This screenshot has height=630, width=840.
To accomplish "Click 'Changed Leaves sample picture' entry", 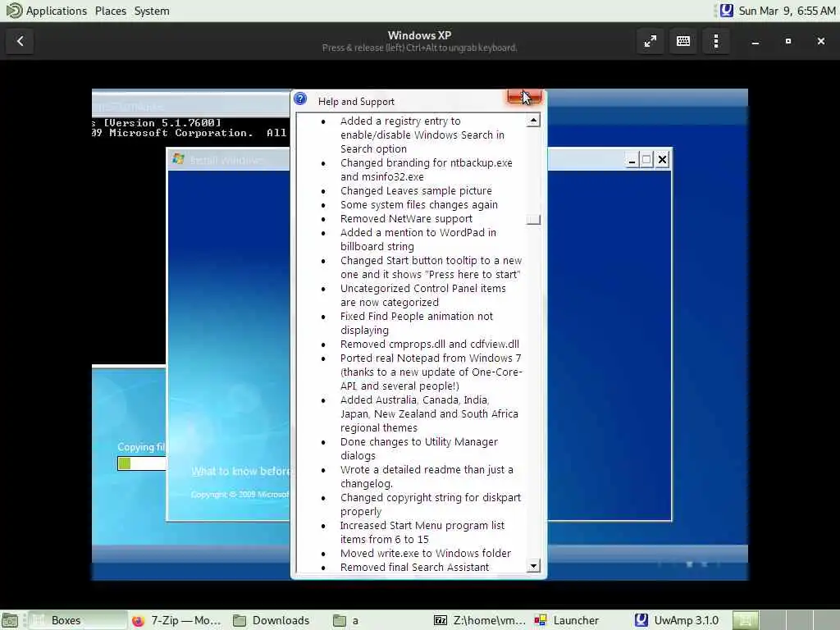I will [x=416, y=190].
